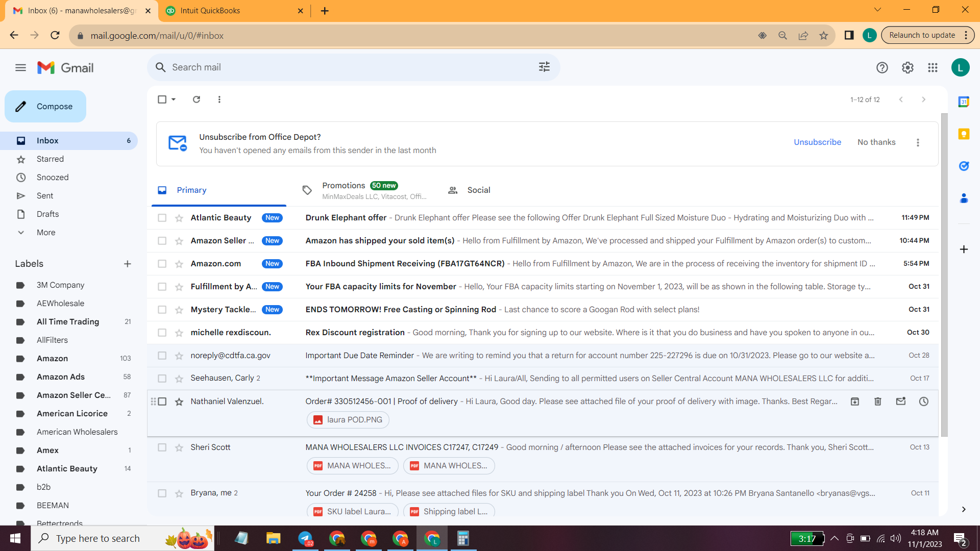The height and width of the screenshot is (551, 980).
Task: Switch to Intuit QuickBooks browser tab
Action: click(x=235, y=11)
